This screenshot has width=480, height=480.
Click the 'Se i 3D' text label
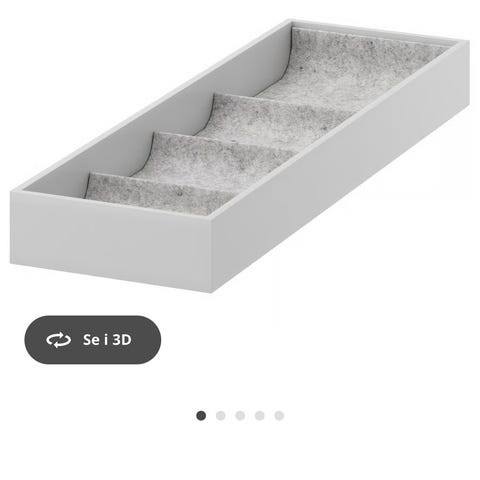(x=107, y=340)
